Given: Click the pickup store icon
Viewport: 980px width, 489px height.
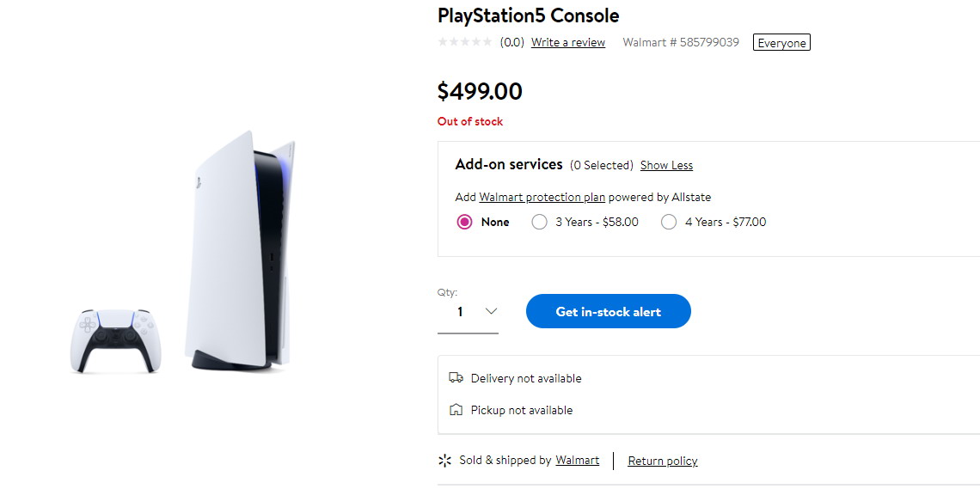Looking at the screenshot, I should (456, 410).
